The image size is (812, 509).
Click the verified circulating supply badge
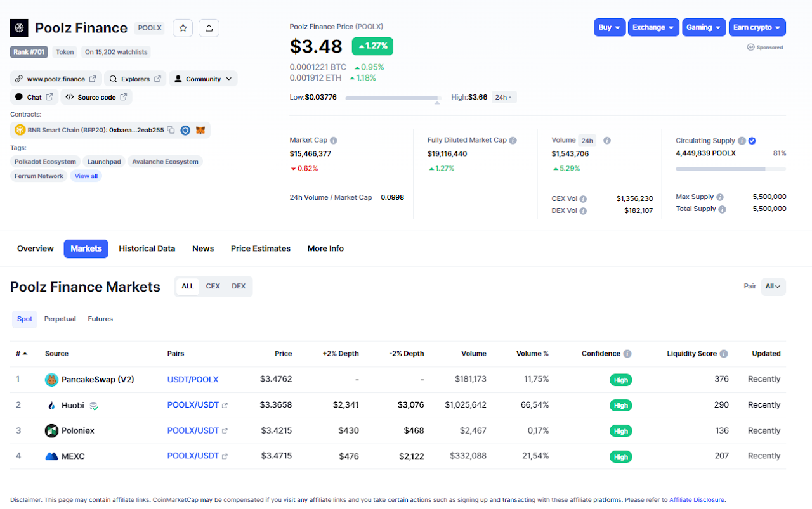pyautogui.click(x=752, y=141)
